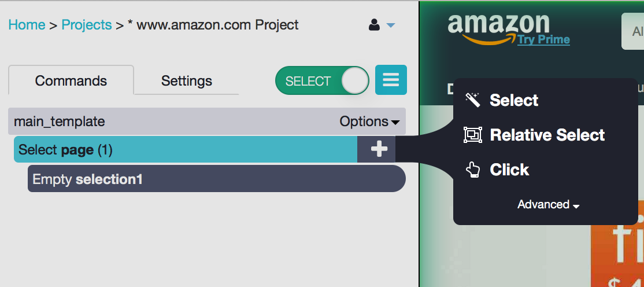Viewport: 644px width, 287px height.
Task: Click the user account silhouette icon
Action: pyautogui.click(x=374, y=25)
